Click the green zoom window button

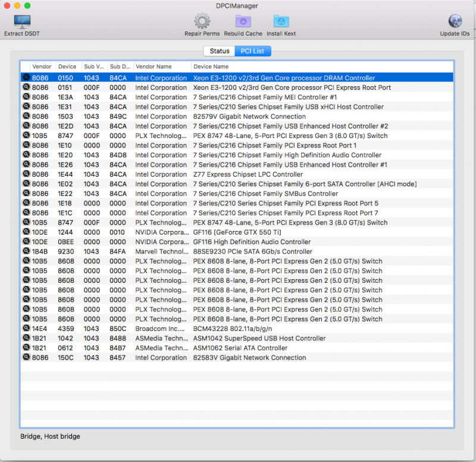[27, 5]
